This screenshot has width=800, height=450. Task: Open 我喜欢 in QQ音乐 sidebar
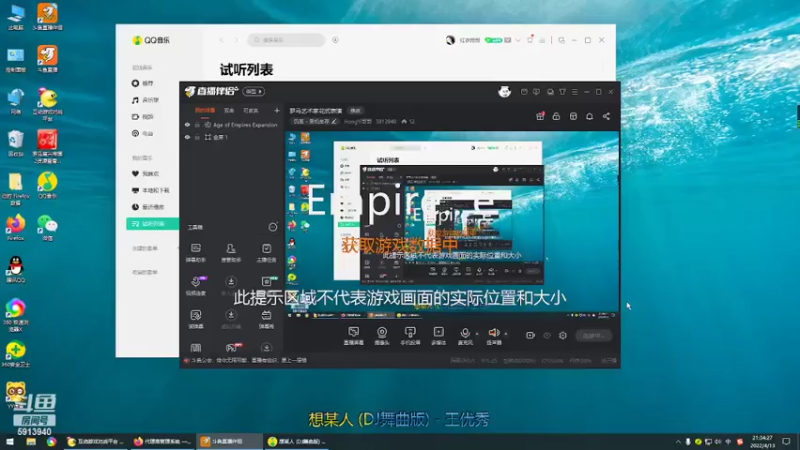click(145, 173)
